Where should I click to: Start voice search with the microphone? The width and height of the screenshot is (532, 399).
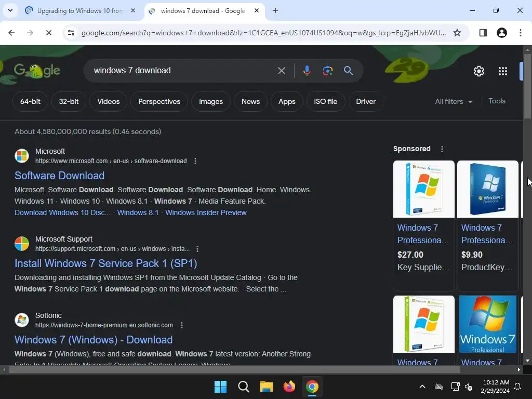coord(307,71)
